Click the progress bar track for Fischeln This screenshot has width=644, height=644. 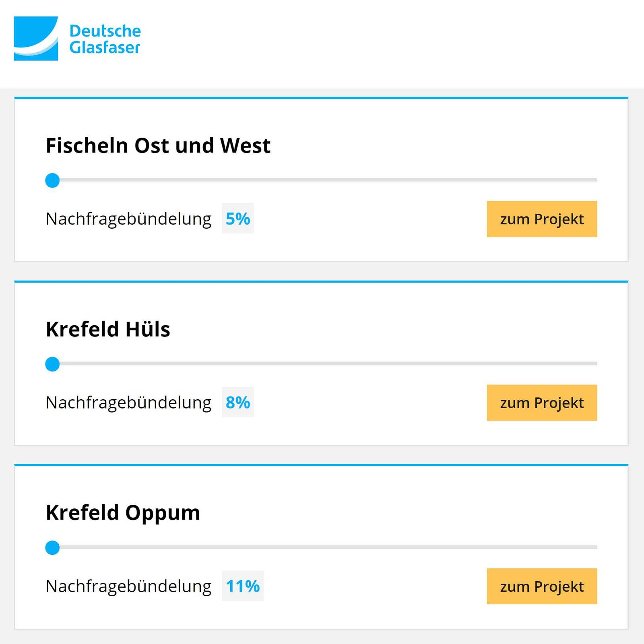pos(322,180)
